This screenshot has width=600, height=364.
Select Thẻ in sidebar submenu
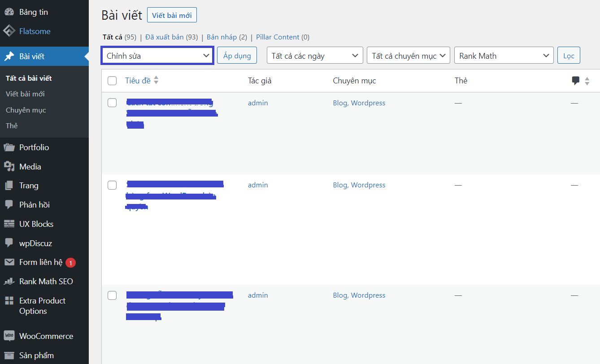[12, 126]
